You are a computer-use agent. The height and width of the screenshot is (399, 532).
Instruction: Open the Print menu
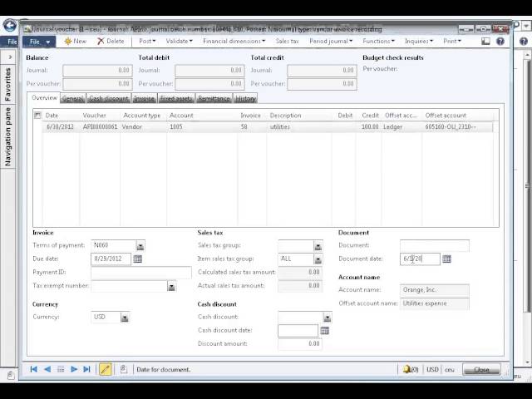point(452,41)
